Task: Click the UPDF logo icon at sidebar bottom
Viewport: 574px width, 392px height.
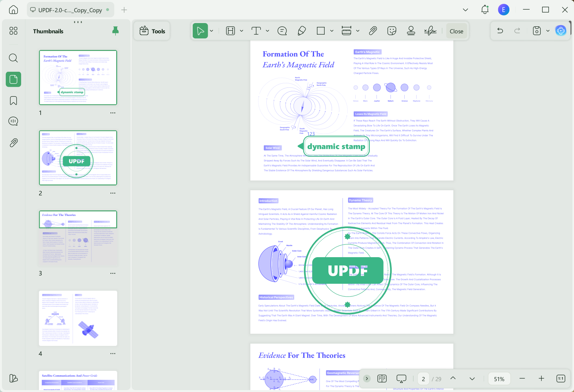Action: (x=13, y=378)
